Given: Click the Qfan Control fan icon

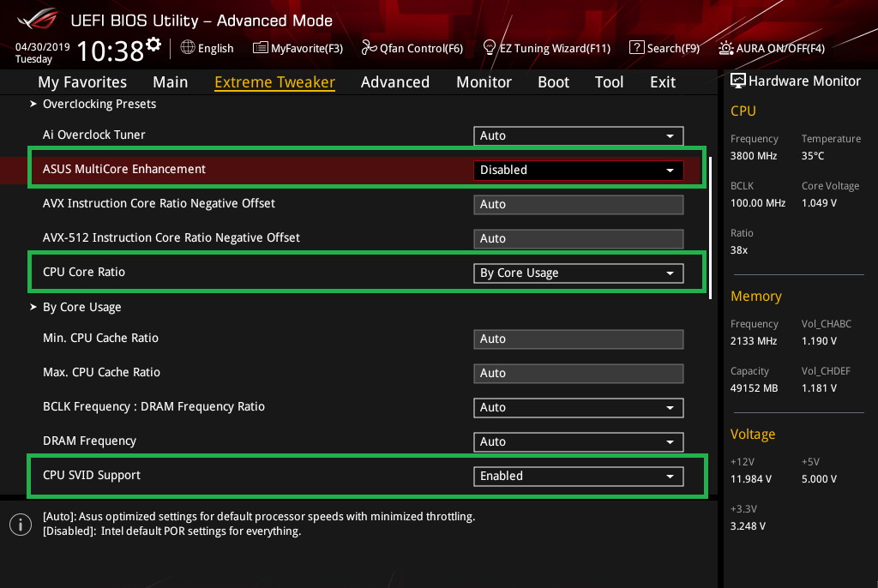Looking at the screenshot, I should pos(369,48).
